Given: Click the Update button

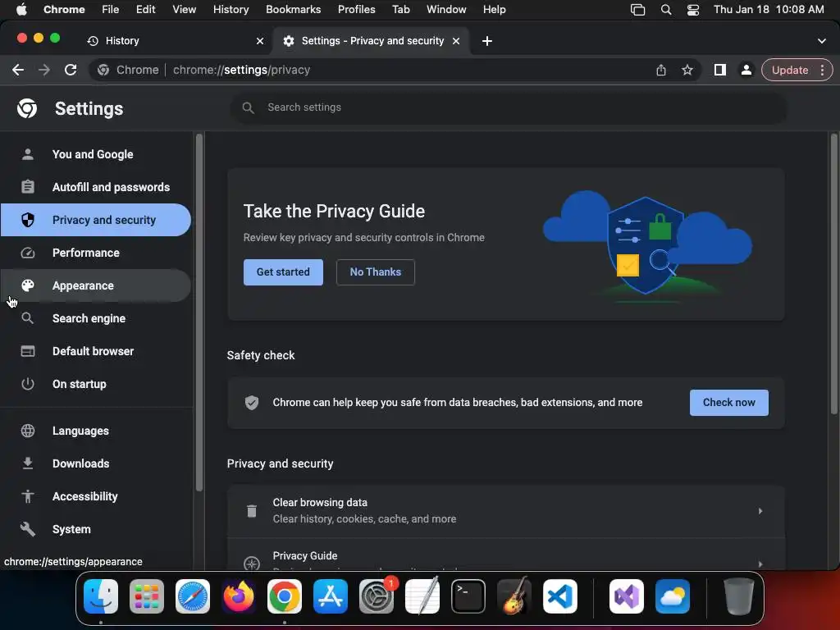Looking at the screenshot, I should click(790, 70).
